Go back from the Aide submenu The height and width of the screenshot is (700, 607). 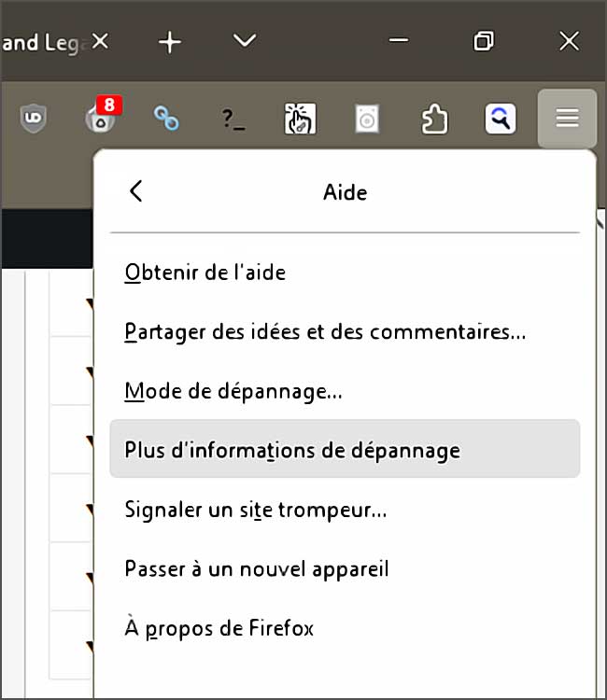point(135,191)
